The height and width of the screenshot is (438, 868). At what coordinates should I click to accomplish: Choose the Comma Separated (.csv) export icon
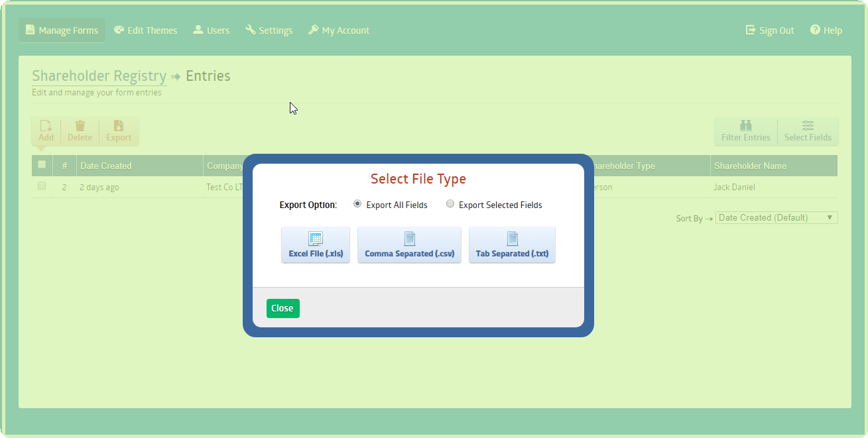click(409, 239)
